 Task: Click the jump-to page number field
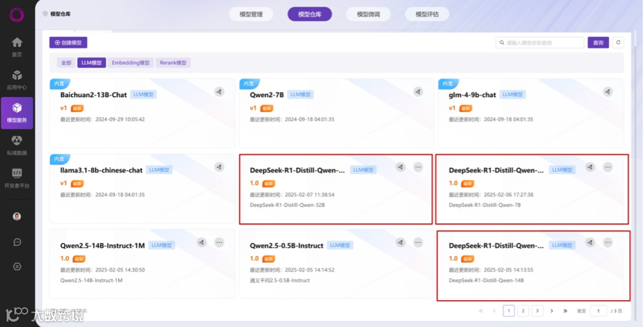[x=598, y=311]
